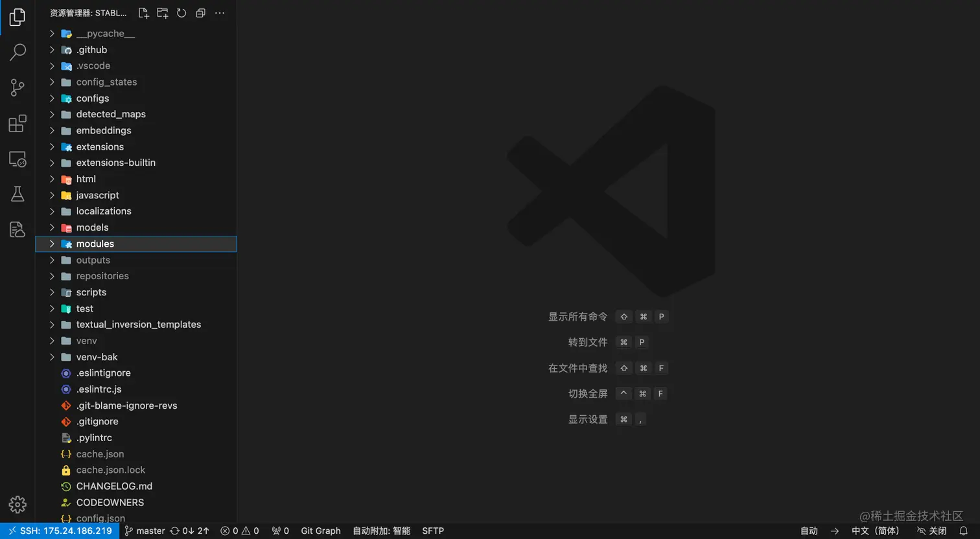The image size is (980, 539).
Task: Expand the extensions-builtin folder chevron
Action: [52, 163]
